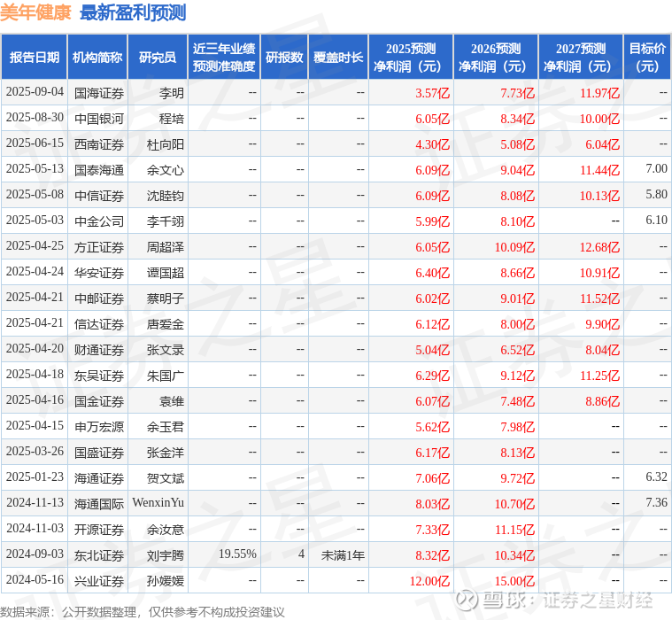Select 国盛证券 institution cell
The image size is (672, 620).
(x=99, y=453)
